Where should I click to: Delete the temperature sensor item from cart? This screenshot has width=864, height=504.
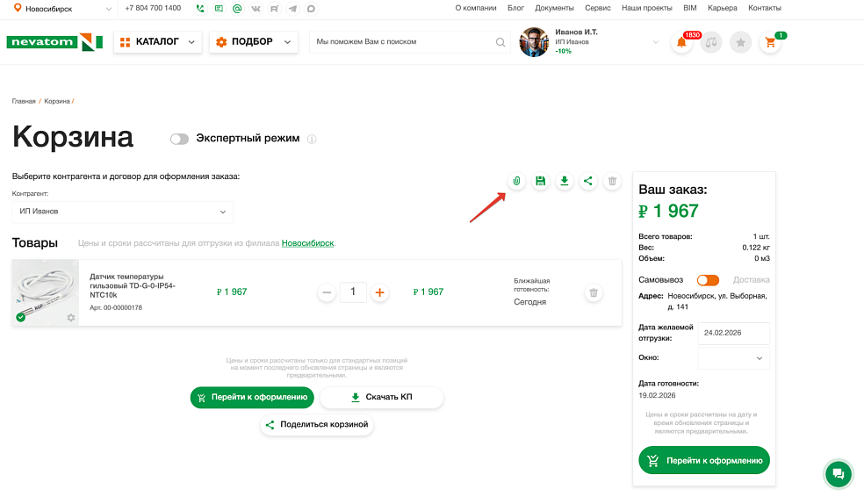(594, 293)
